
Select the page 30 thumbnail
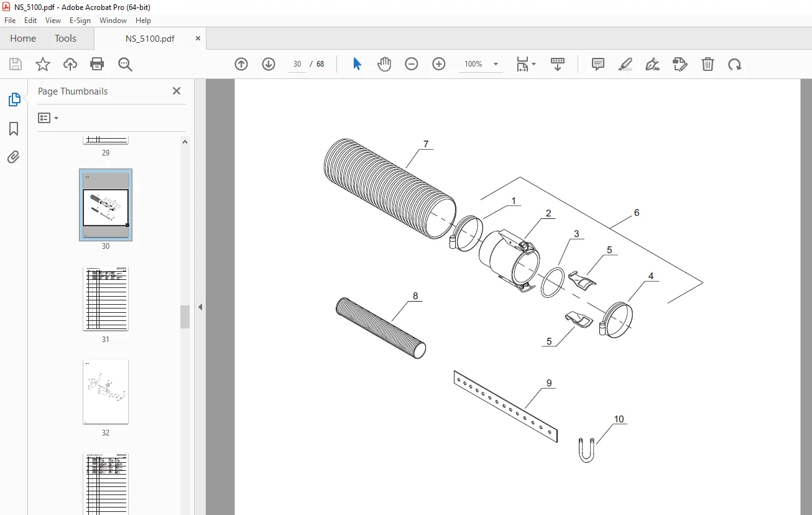(x=106, y=205)
